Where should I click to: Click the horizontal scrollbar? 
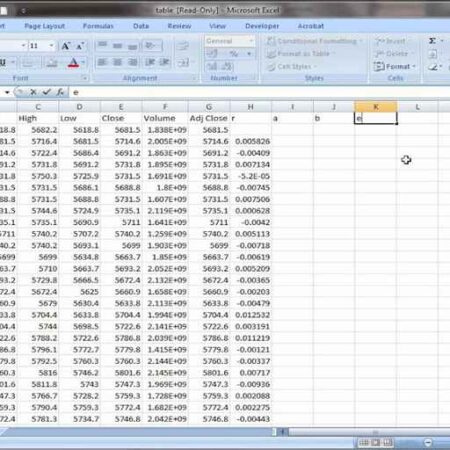369,432
